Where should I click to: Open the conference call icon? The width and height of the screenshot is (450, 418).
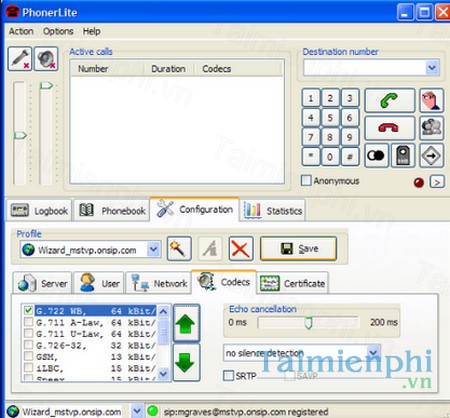click(x=431, y=128)
